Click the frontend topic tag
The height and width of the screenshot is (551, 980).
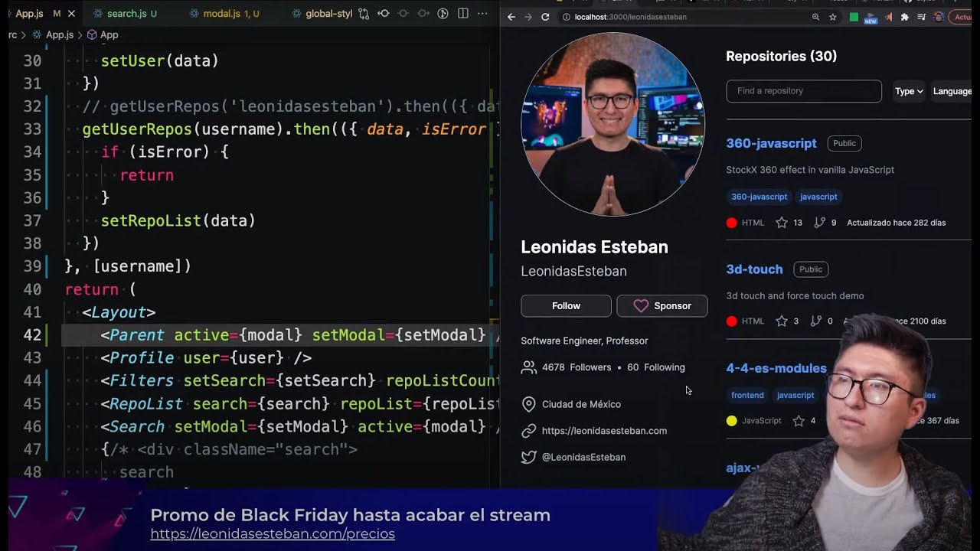click(747, 395)
